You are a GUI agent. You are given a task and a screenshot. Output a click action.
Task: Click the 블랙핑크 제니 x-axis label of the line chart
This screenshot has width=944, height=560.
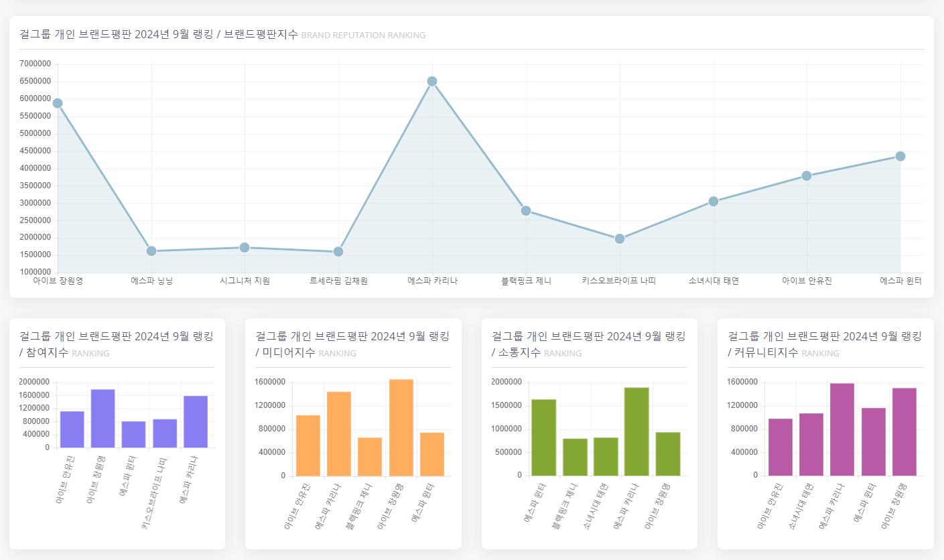click(526, 281)
